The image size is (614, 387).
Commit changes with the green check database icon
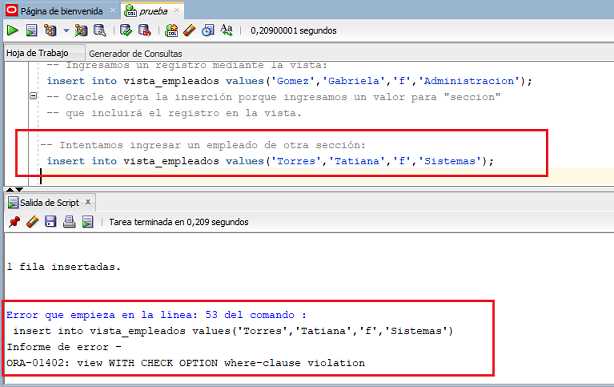point(126,30)
